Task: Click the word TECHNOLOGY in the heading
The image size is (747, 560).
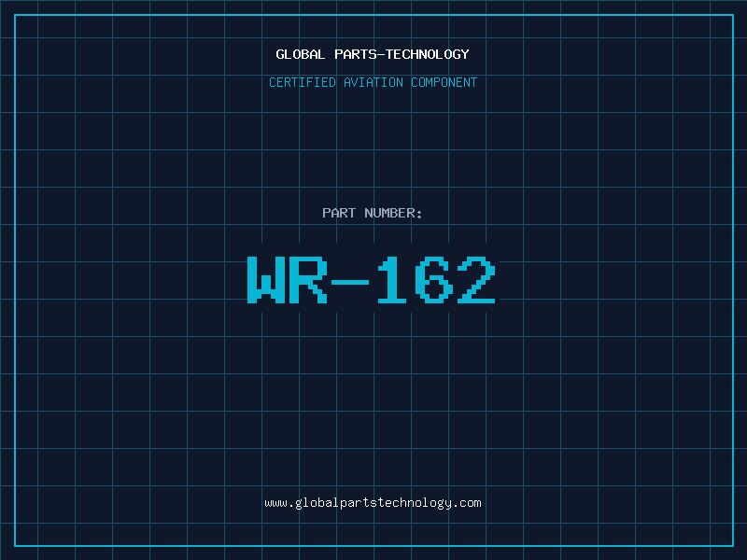Action: (x=434, y=54)
